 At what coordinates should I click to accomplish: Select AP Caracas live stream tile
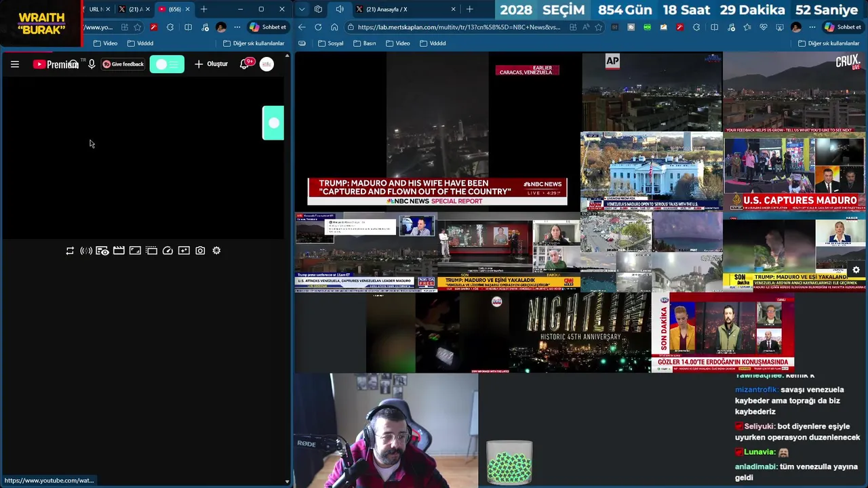(652, 91)
